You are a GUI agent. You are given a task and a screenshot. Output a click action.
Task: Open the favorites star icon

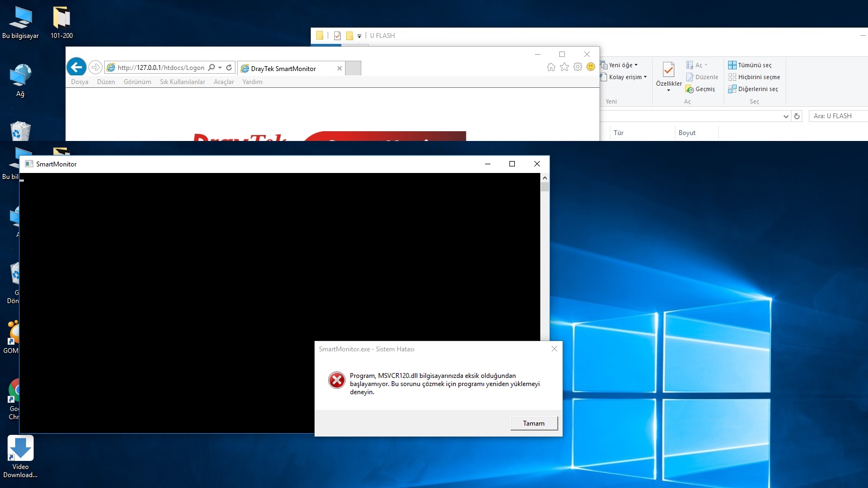click(x=564, y=67)
